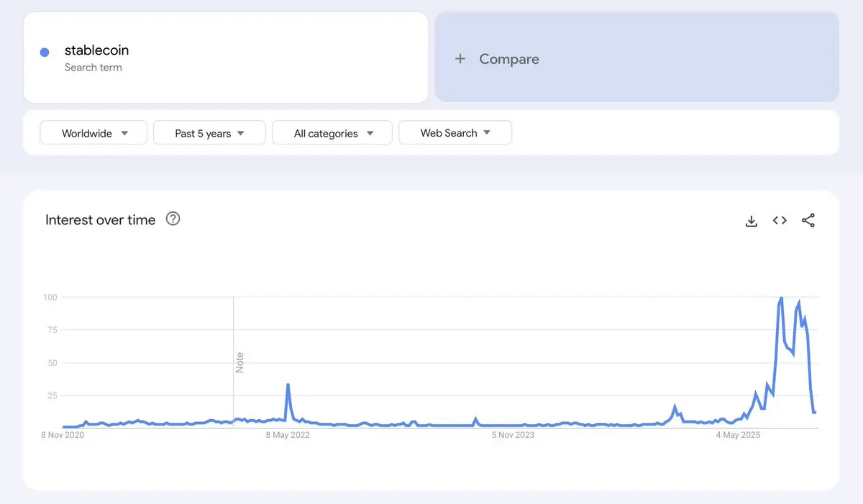The image size is (863, 504).
Task: Click the Note marker on the chart
Action: click(240, 362)
